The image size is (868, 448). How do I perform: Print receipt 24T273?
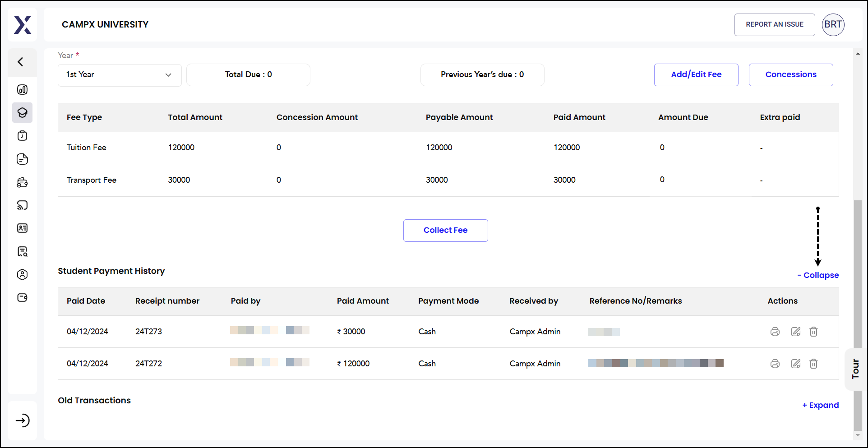[x=775, y=332]
